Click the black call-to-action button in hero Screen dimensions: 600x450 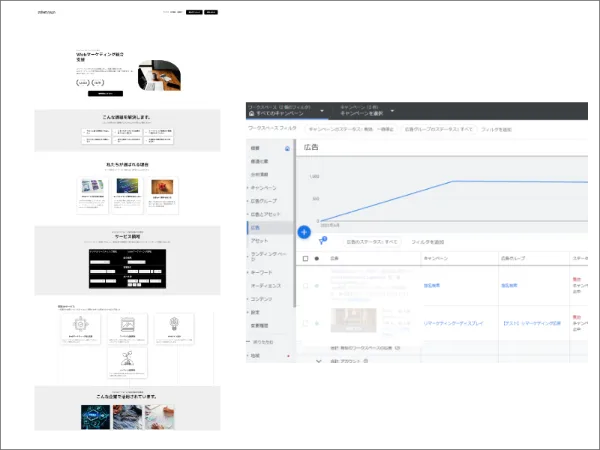click(x=105, y=93)
